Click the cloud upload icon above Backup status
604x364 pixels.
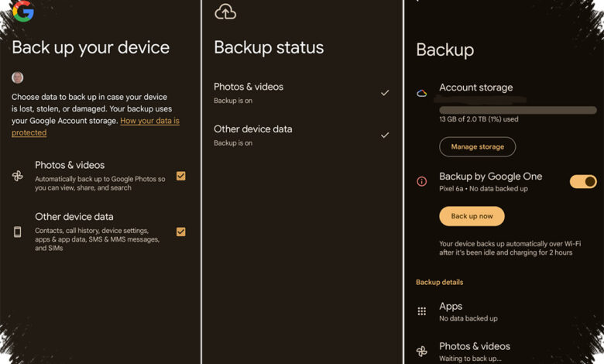click(x=225, y=12)
